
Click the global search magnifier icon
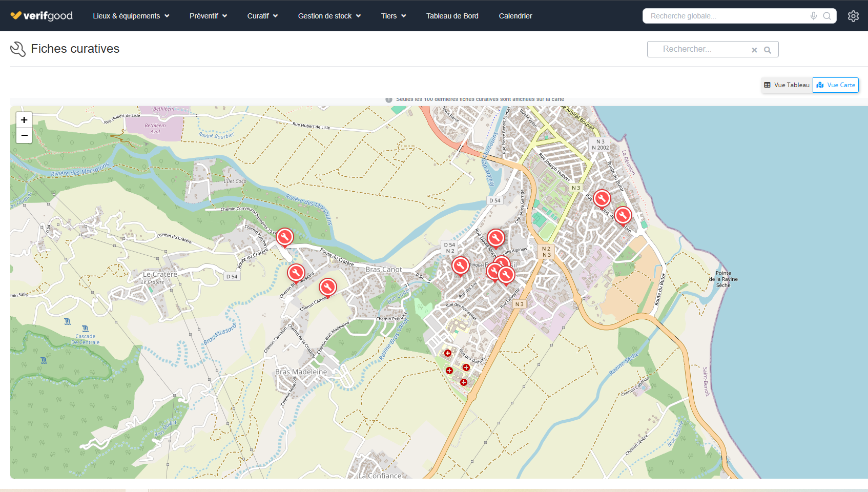click(x=827, y=16)
